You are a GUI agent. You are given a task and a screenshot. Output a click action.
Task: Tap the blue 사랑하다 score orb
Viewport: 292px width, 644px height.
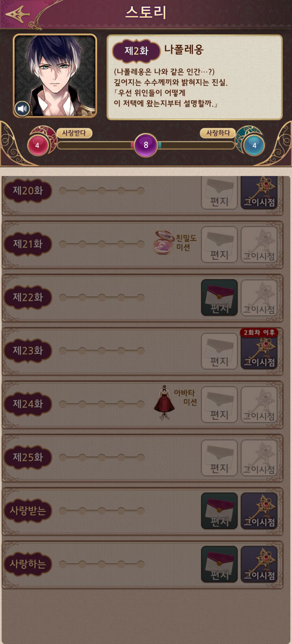[x=254, y=145]
